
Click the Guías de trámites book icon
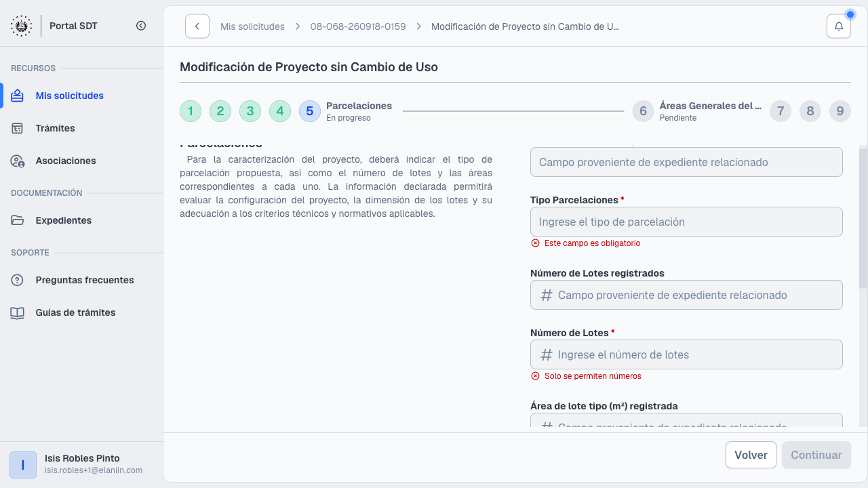tap(18, 312)
